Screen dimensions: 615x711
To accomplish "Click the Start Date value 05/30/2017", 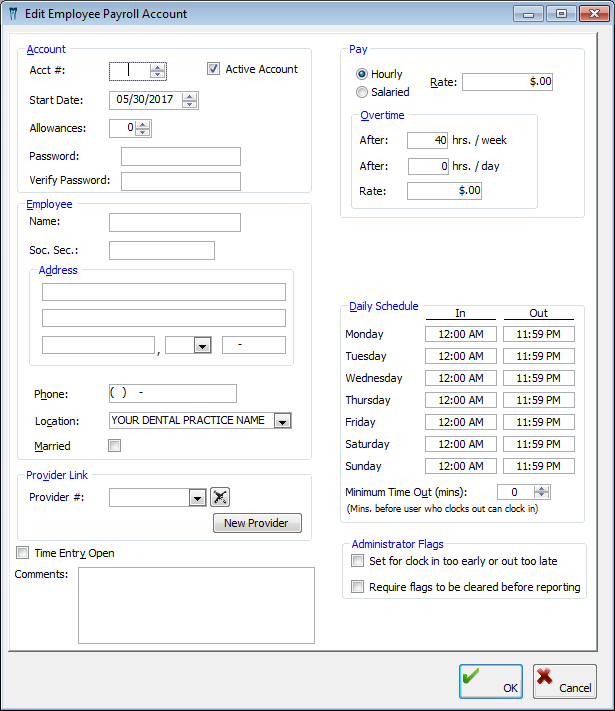I will coord(145,100).
